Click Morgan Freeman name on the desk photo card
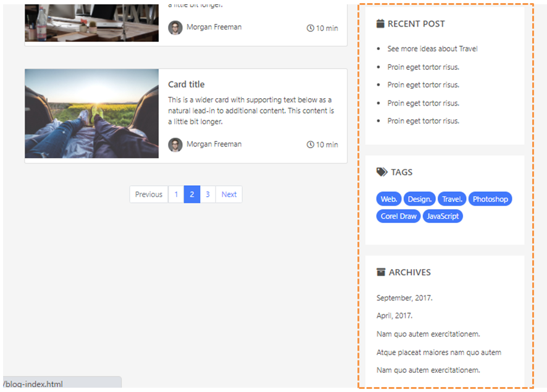 click(x=214, y=27)
